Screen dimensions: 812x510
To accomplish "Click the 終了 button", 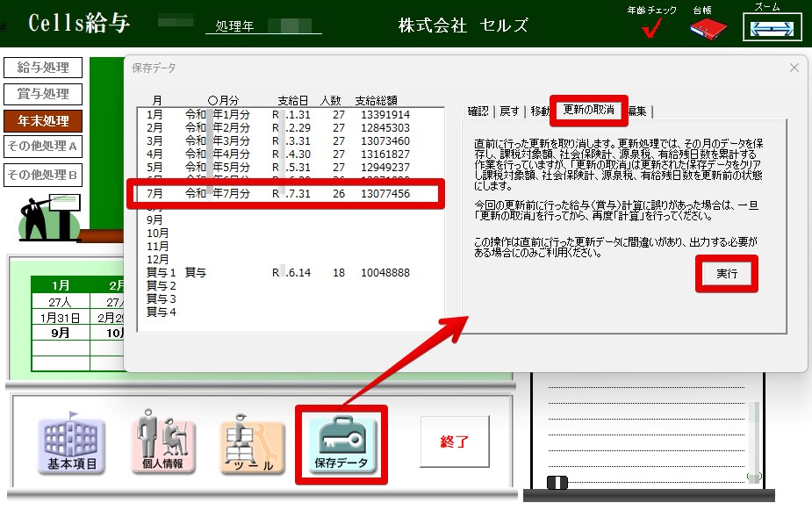I will tap(454, 442).
